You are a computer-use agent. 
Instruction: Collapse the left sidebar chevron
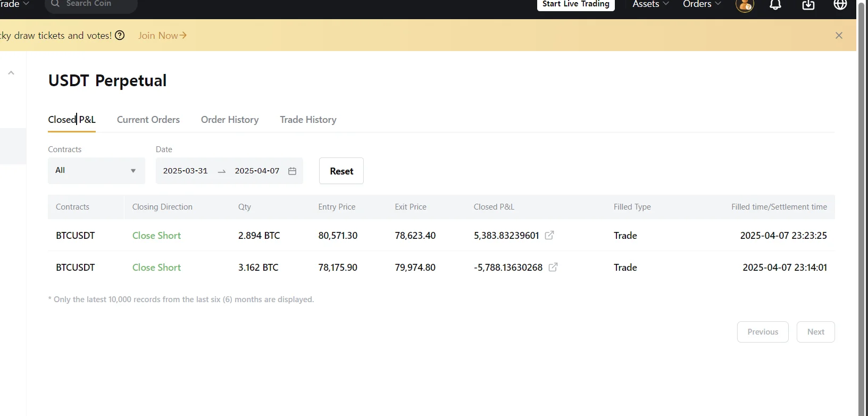(x=11, y=73)
